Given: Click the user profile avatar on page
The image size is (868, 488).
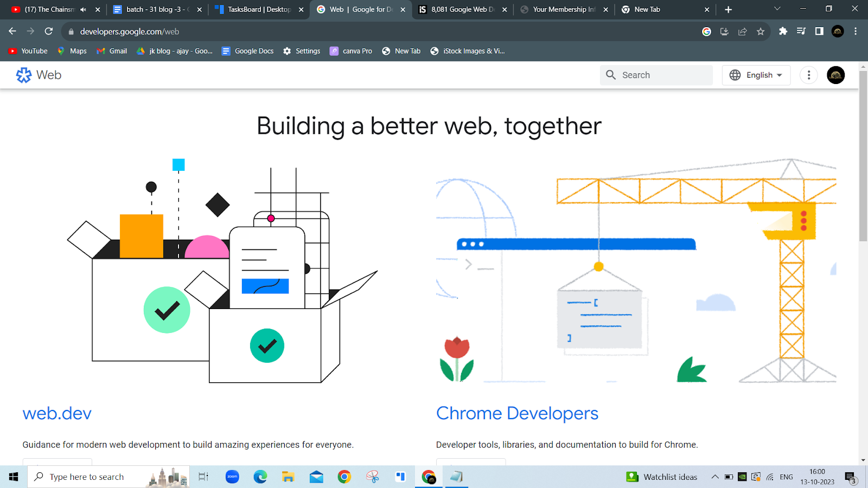Looking at the screenshot, I should coord(835,75).
